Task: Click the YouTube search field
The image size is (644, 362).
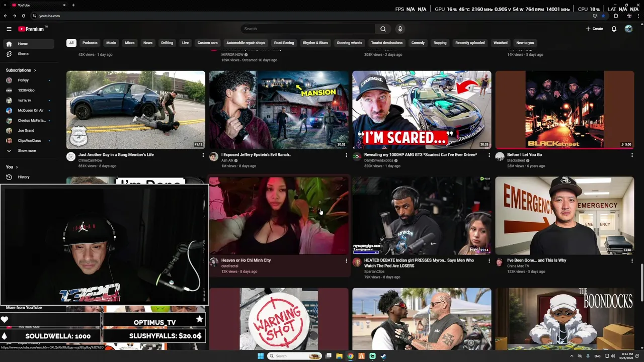Action: click(x=308, y=29)
